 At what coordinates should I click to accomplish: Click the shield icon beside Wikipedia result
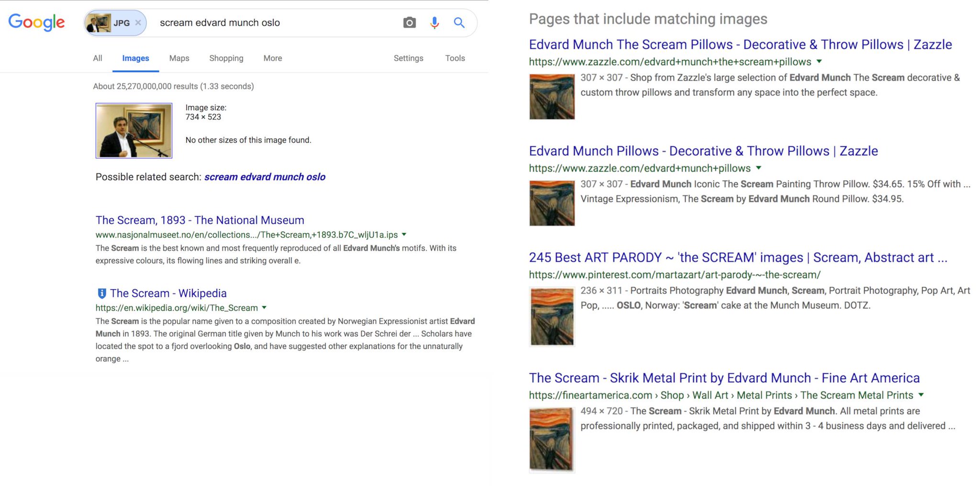pos(101,293)
